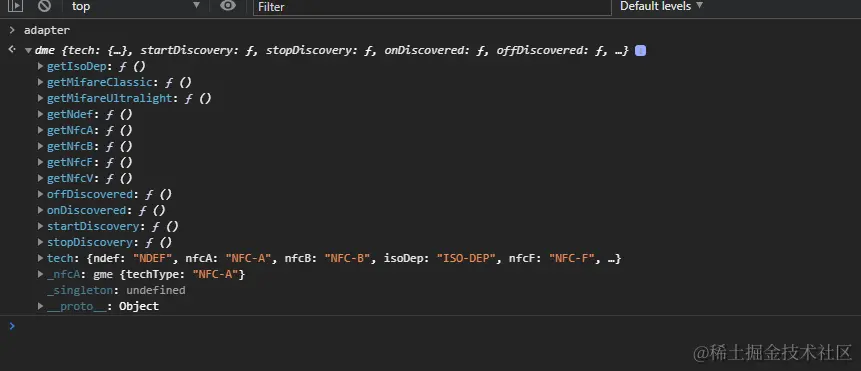
Task: Expand the getNfcF function
Action: point(41,162)
